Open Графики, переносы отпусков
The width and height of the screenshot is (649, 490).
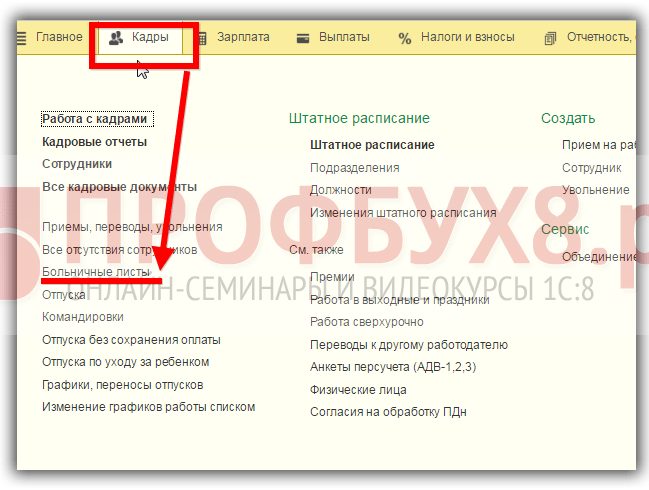pos(123,385)
